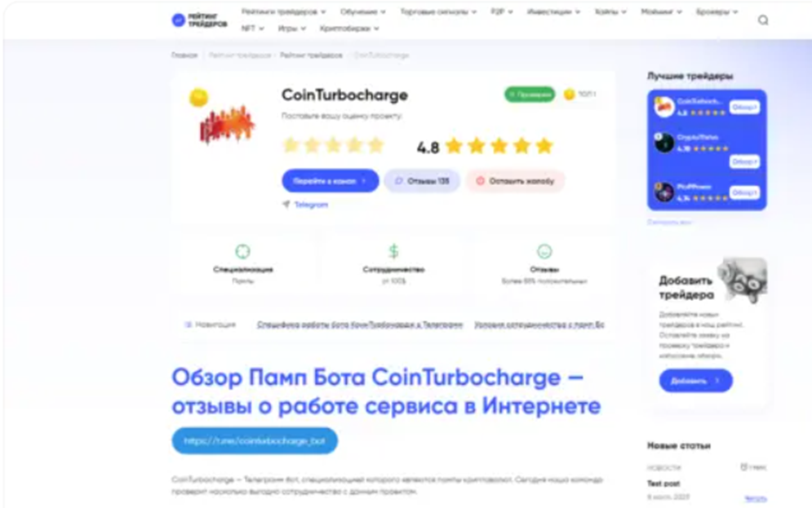Click the Добавить button in sidebar card
The width and height of the screenshot is (812, 508).
pyautogui.click(x=695, y=381)
